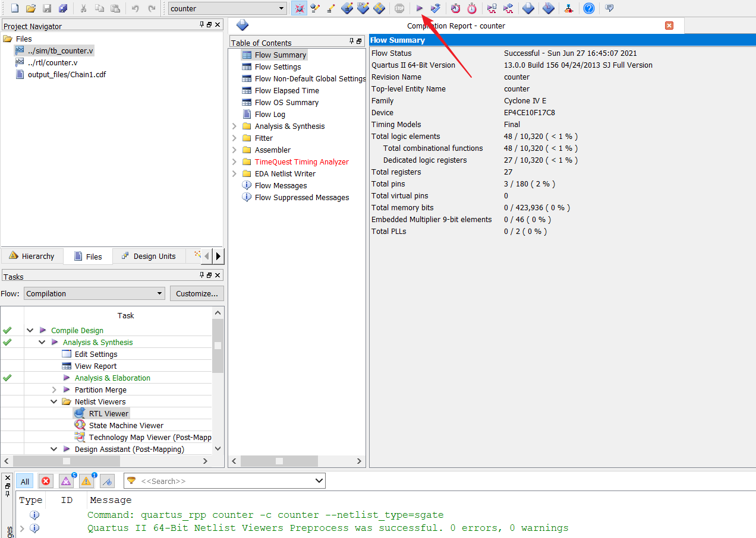Click the Start Compilation play icon

[x=420, y=8]
